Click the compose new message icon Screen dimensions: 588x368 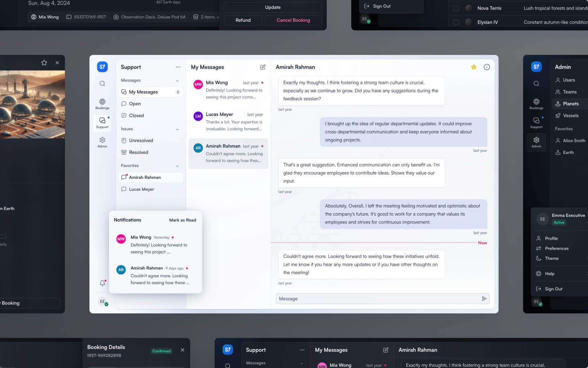pos(262,67)
